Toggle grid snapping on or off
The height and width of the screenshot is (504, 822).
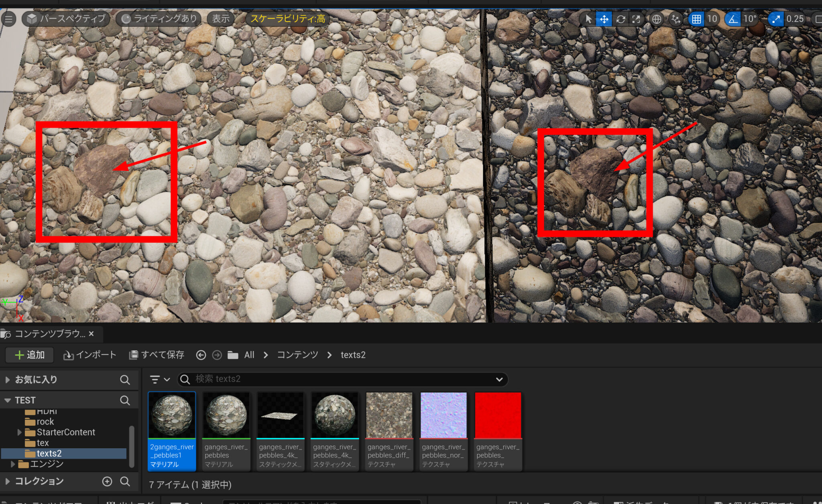pos(696,18)
